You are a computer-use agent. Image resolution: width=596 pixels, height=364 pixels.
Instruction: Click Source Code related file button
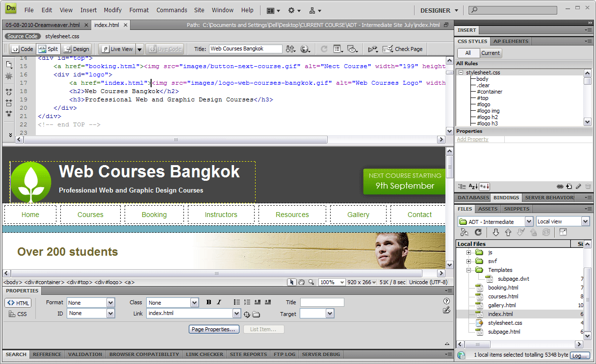23,36
